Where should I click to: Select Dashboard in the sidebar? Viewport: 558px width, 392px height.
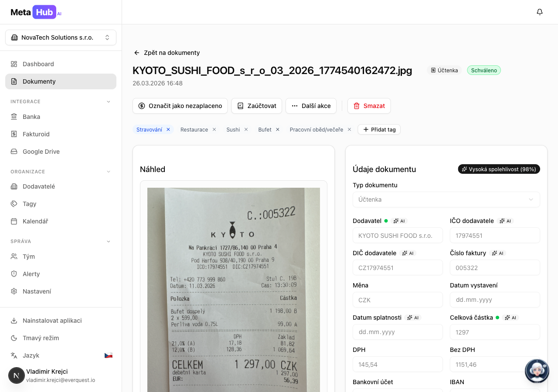[x=39, y=64]
